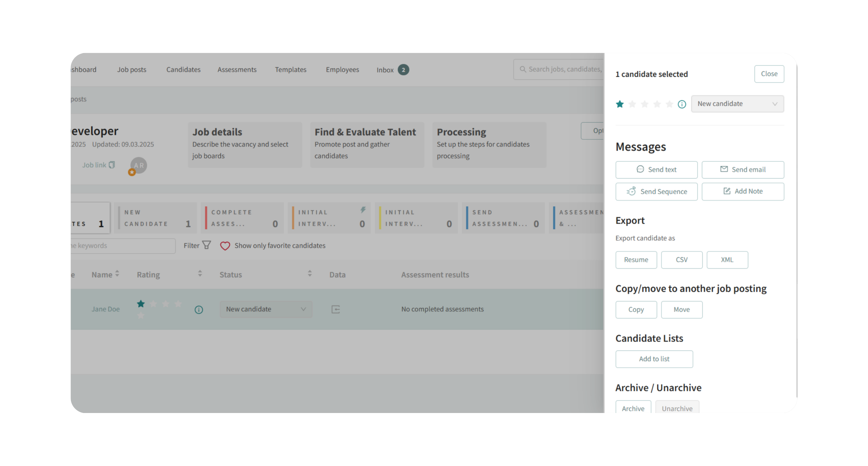Open the Templates menu
This screenshot has height=466, width=868.
290,70
